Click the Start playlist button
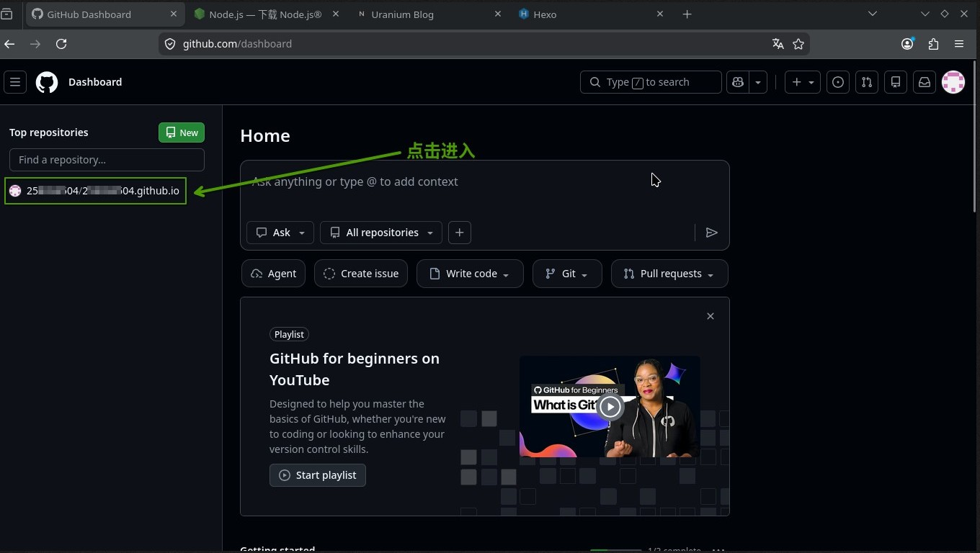The height and width of the screenshot is (553, 980). point(318,475)
